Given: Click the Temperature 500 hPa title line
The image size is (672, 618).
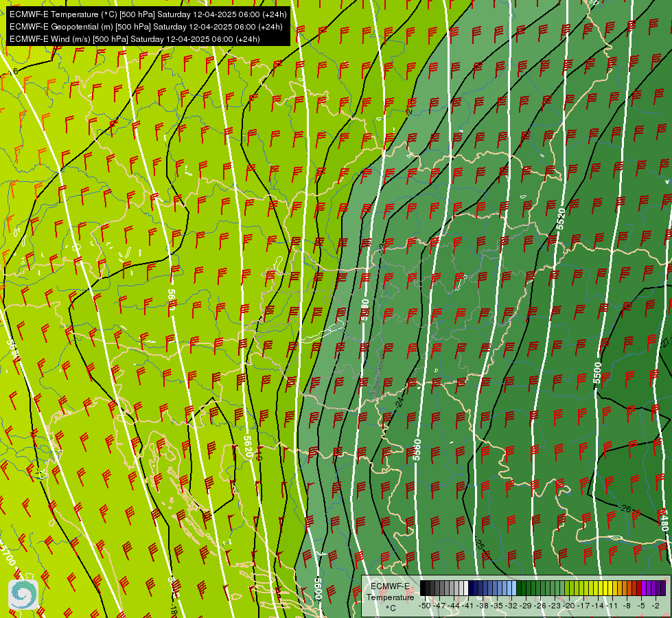Looking at the screenshot, I should click(148, 14).
